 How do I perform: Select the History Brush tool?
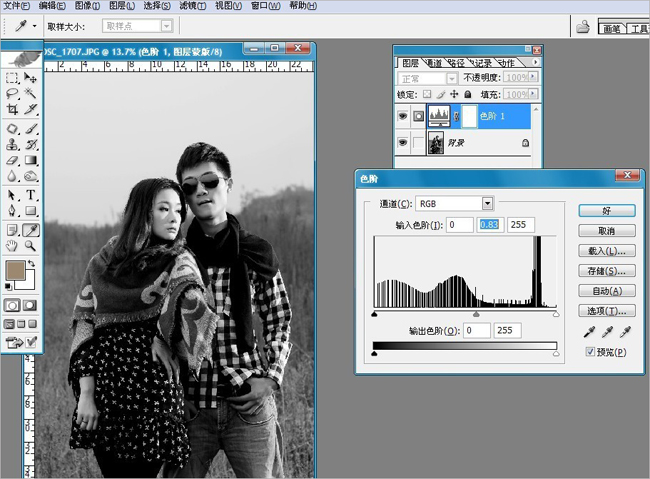30,144
